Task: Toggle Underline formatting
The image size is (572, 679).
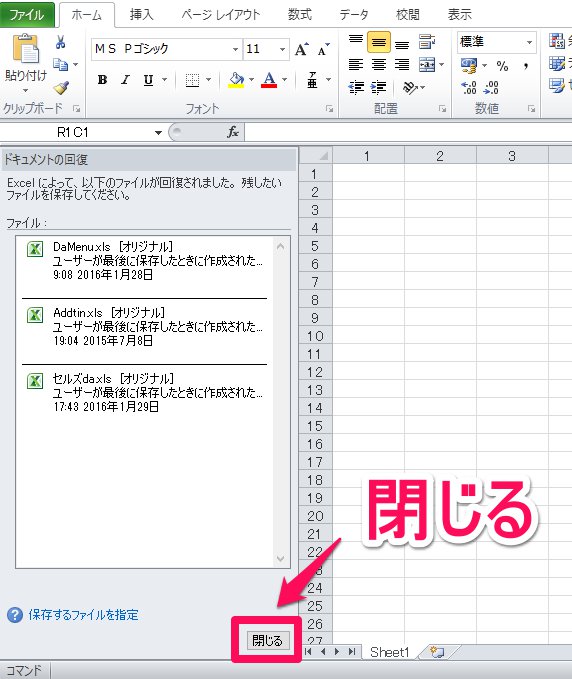Action: pos(148,80)
